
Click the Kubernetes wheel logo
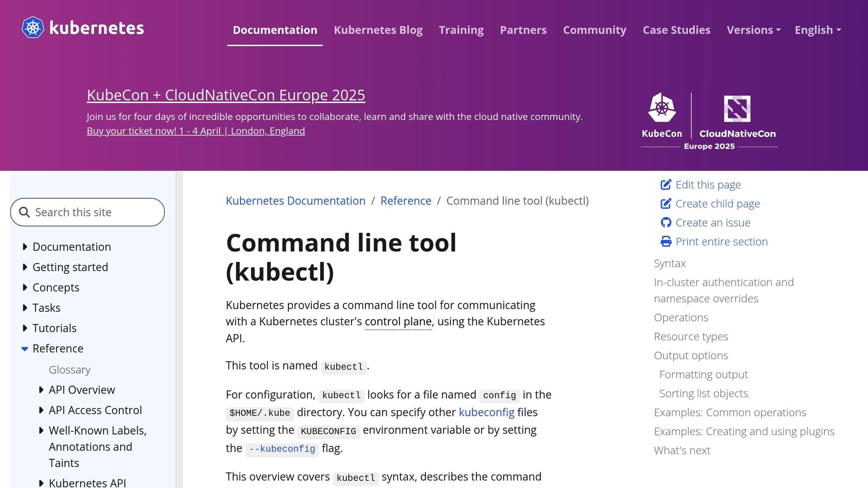[x=33, y=28]
